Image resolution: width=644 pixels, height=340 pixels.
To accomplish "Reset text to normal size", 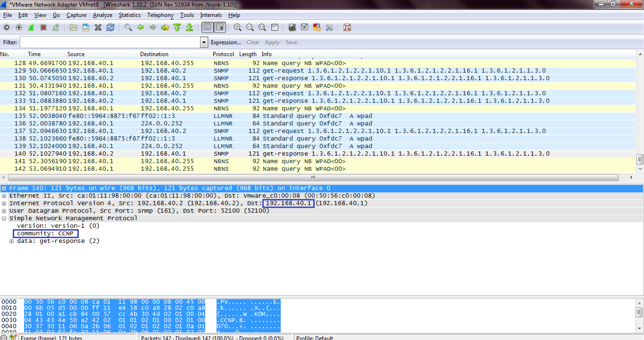I will (x=262, y=27).
